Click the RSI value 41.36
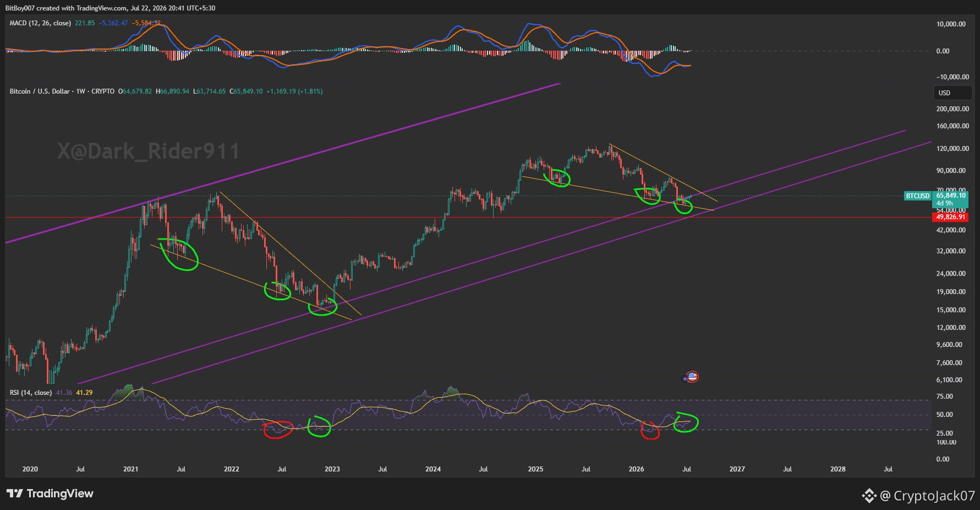980x510 pixels. pos(64,393)
